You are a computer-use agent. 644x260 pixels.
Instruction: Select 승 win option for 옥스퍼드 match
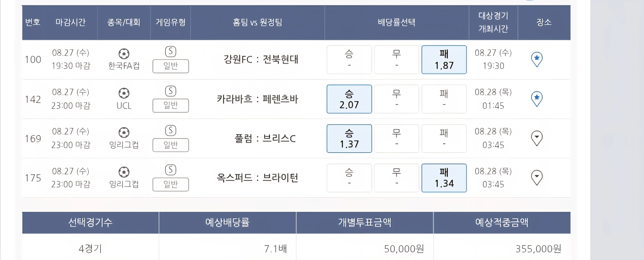(x=349, y=178)
